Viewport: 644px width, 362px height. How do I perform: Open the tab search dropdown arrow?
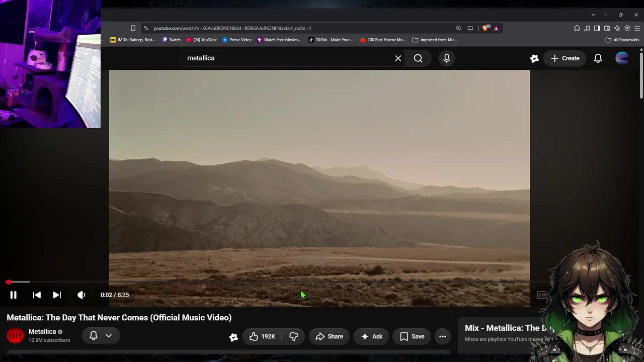click(593, 15)
